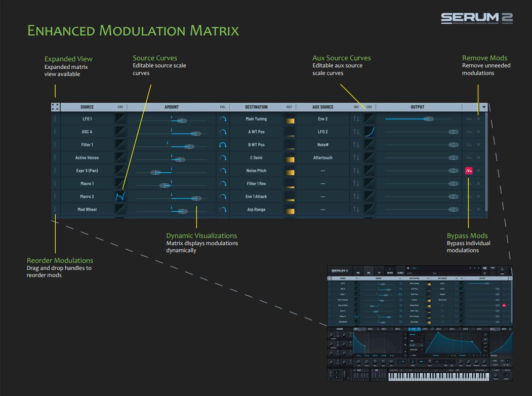Remove the Mod Wheel modulation with its X
Viewport: 532px width, 396px height.
478,209
